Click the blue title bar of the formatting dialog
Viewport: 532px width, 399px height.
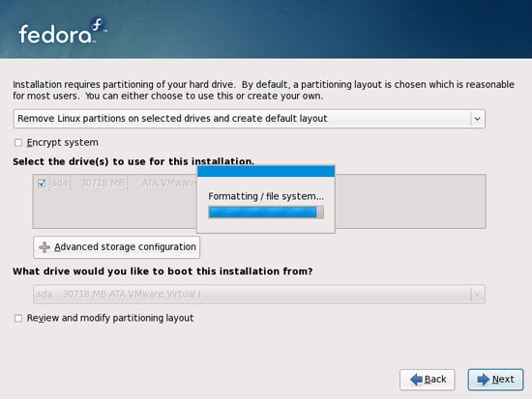point(266,171)
